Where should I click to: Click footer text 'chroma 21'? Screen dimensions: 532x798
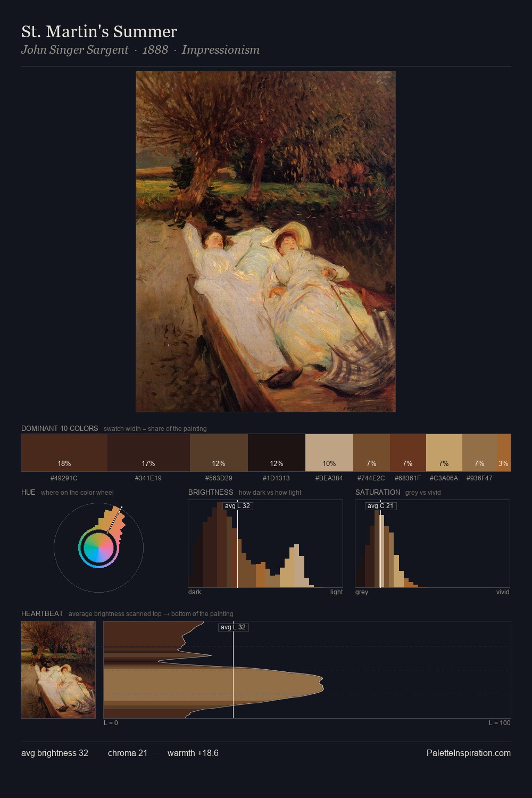(128, 753)
